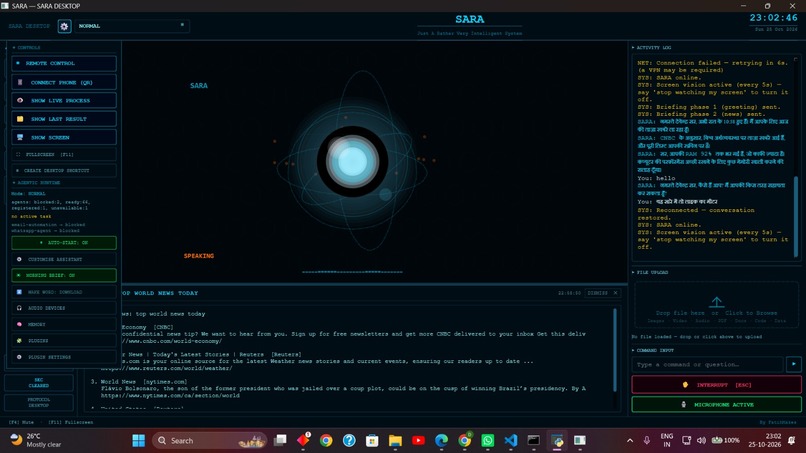The image size is (806, 453).
Task: Toggle Morning Brief off
Action: click(64, 275)
